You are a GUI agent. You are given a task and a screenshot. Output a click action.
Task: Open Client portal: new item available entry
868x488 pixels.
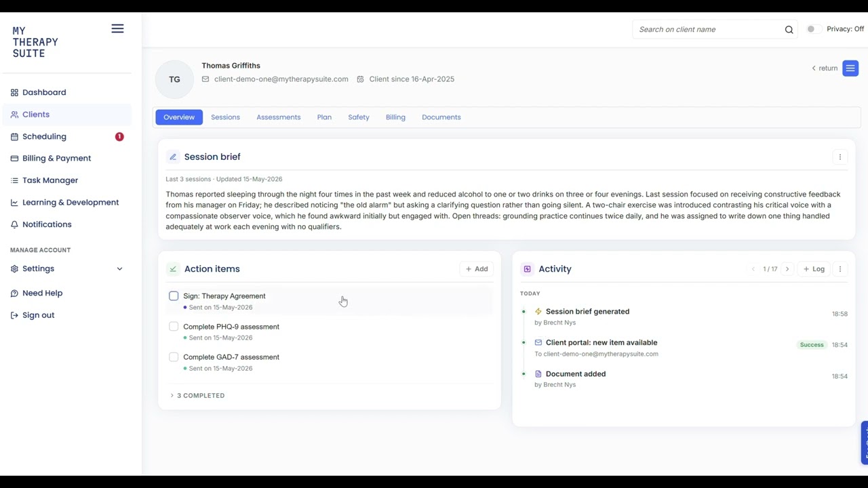(x=601, y=343)
